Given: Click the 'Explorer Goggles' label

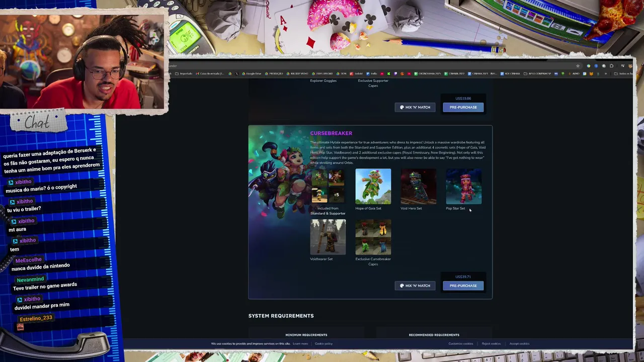Looking at the screenshot, I should 323,80.
